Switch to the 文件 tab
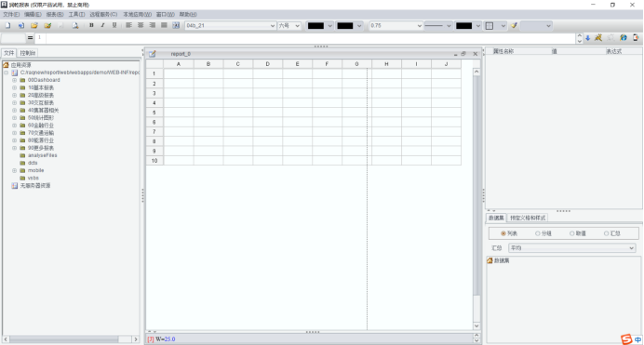This screenshot has width=644, height=345. [x=8, y=53]
